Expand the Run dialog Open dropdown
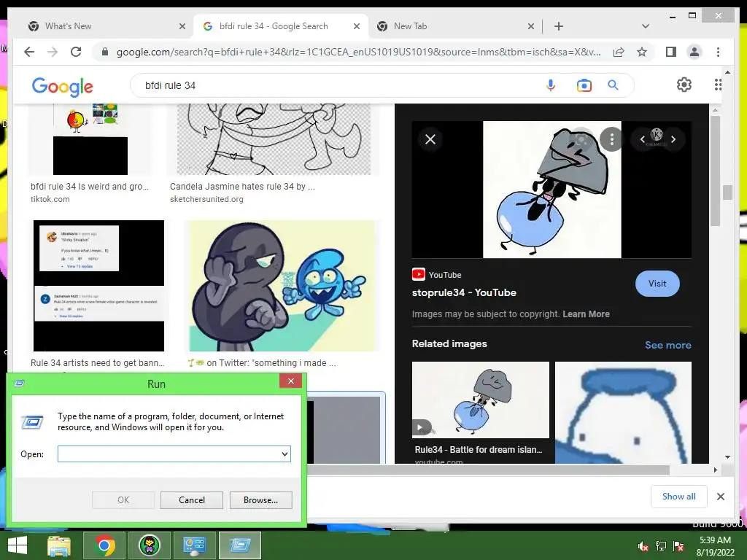747x560 pixels. pyautogui.click(x=285, y=454)
